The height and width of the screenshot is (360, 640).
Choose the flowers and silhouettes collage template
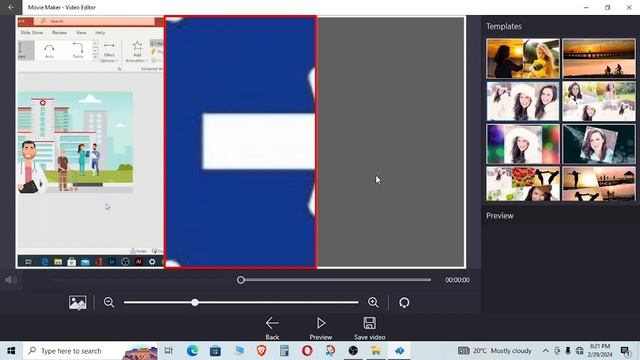tap(523, 184)
